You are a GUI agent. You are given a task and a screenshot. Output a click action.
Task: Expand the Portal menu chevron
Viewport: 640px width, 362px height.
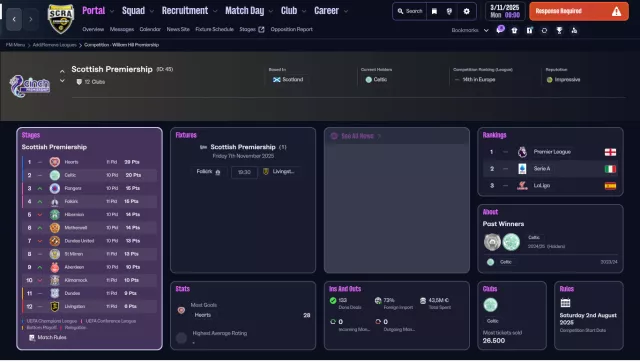tap(112, 11)
